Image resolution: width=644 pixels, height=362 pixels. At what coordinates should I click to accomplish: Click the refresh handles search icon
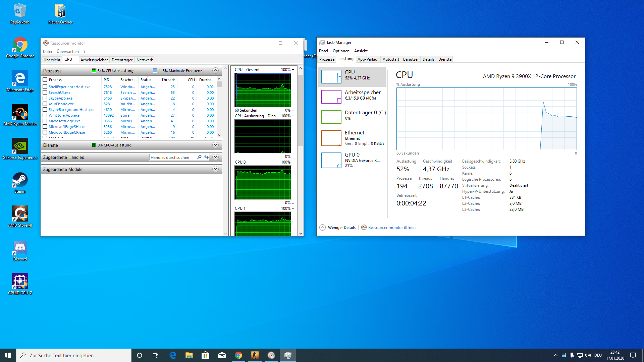(206, 157)
